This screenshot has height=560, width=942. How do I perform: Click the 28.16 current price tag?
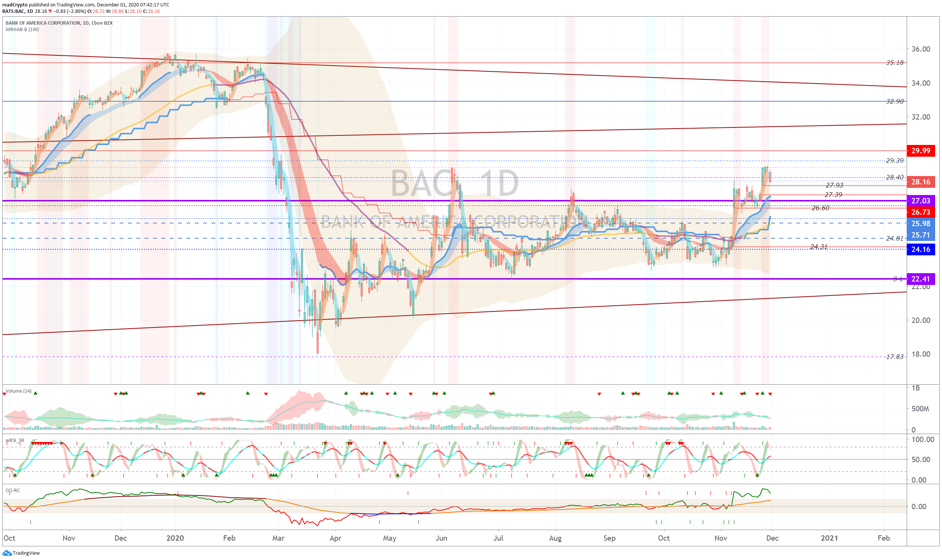coord(921,182)
